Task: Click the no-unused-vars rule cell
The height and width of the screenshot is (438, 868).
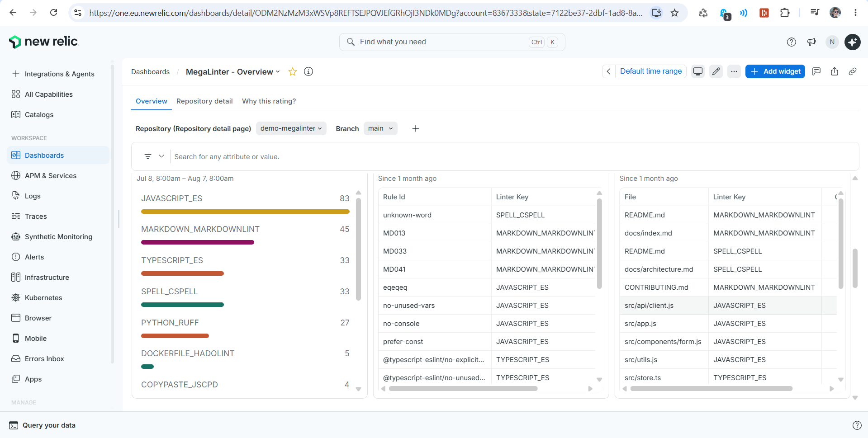Action: tap(435, 306)
